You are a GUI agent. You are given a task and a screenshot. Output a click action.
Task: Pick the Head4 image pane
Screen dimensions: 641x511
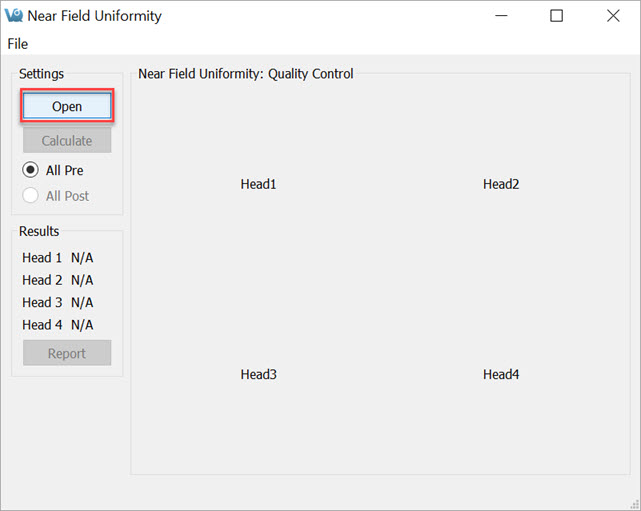pos(501,375)
